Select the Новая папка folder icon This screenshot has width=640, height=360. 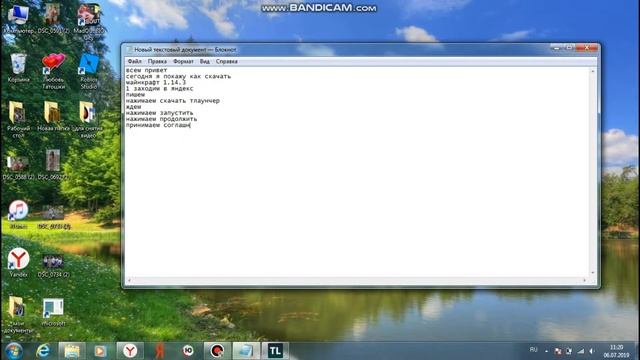[53, 116]
